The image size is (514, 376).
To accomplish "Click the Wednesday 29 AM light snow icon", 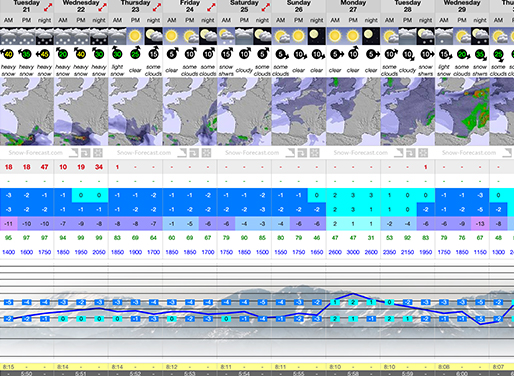I will (x=444, y=36).
